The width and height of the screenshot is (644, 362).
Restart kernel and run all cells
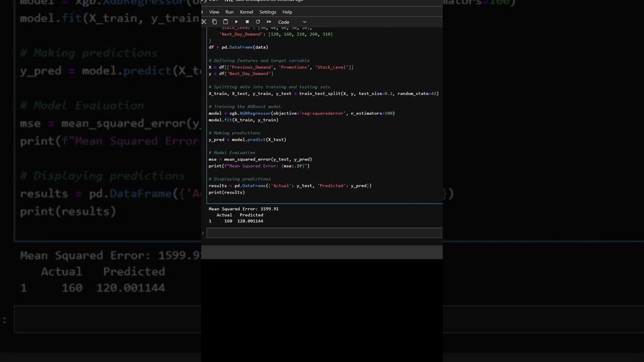(x=269, y=22)
